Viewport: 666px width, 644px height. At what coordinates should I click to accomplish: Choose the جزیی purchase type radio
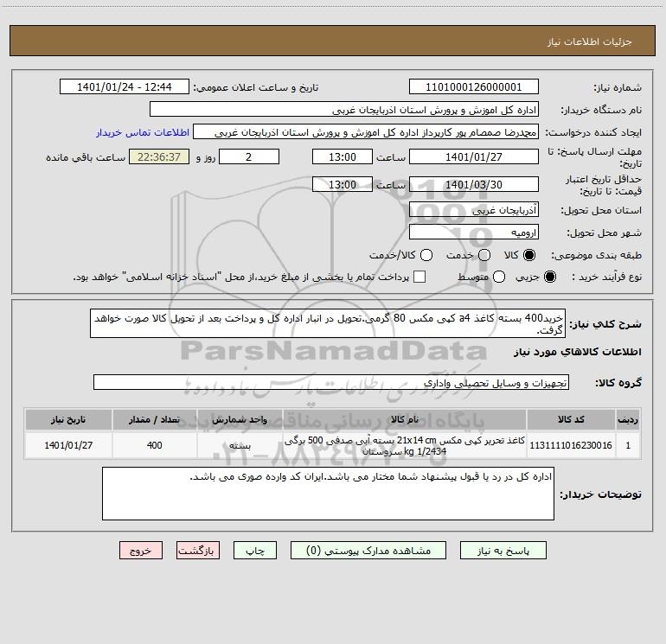549,277
